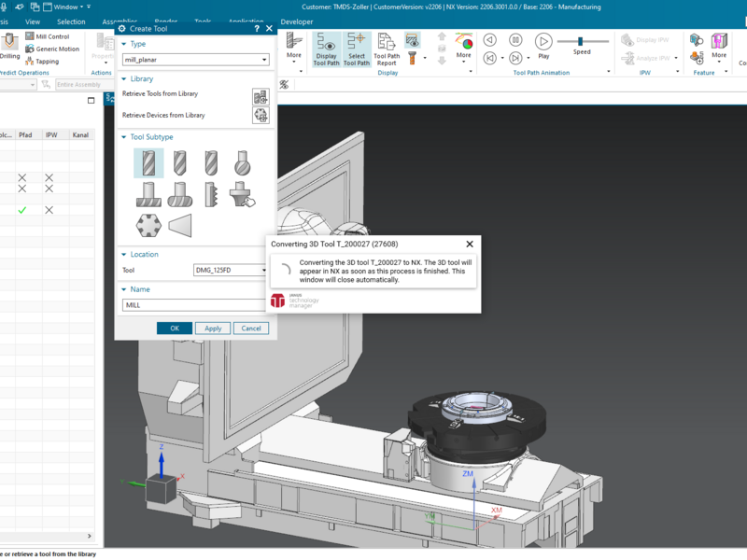Click the Entire Assembly filter field

tap(84, 85)
